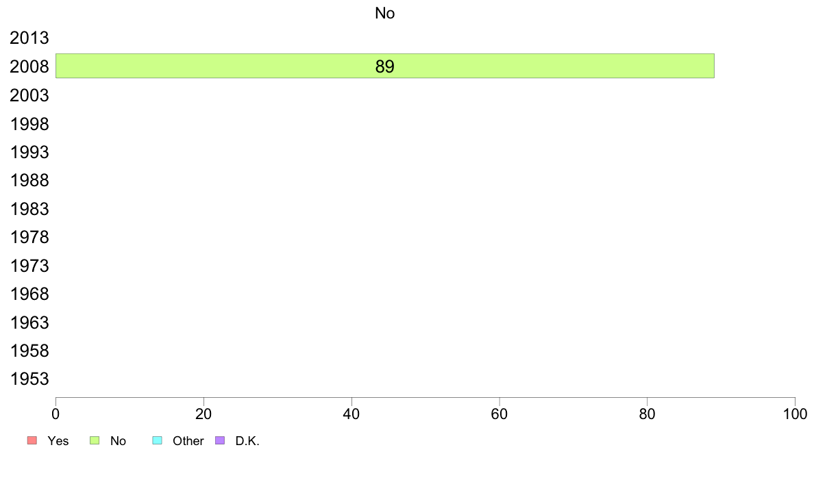Click the red Yes legend swatch
Screen dimensions: 814x504
coord(32,440)
